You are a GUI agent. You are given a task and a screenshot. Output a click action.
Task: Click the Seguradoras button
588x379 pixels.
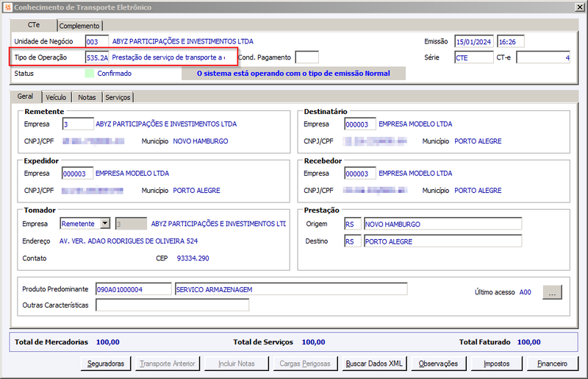pyautogui.click(x=106, y=364)
